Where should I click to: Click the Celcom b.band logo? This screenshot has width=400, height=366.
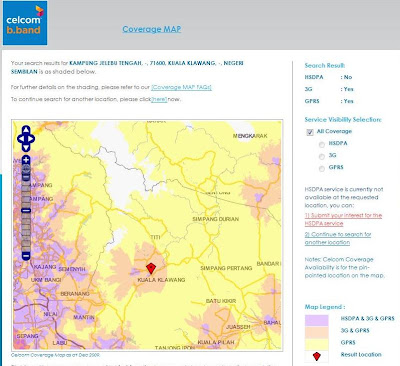[x=25, y=23]
